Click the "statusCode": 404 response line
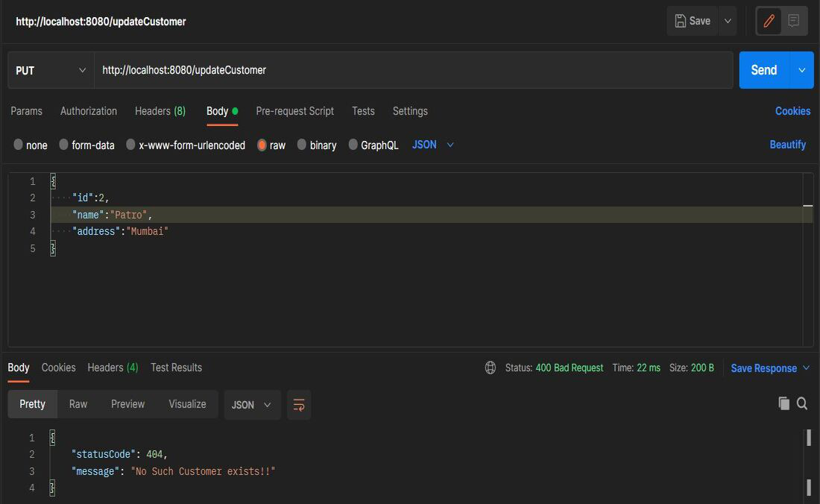The width and height of the screenshot is (820, 504). tap(119, 454)
